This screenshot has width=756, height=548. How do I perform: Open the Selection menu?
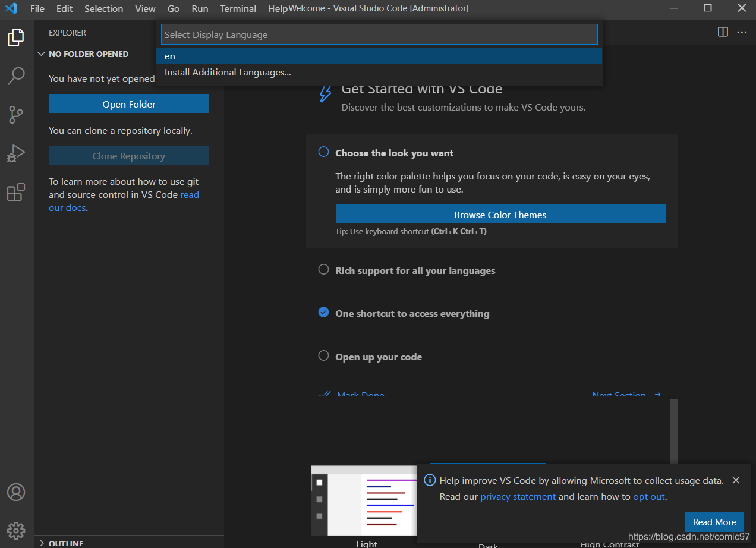[104, 8]
